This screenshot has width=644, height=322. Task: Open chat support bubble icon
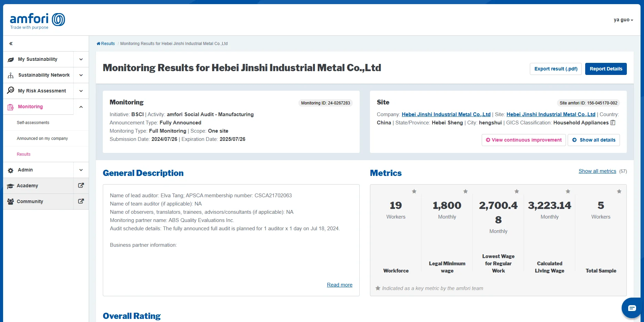(632, 308)
